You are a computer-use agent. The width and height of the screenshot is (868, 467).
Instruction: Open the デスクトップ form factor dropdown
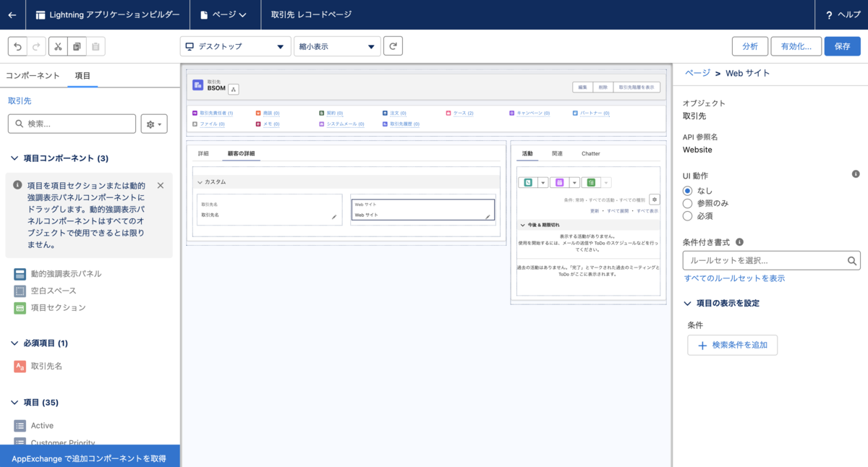coord(235,46)
